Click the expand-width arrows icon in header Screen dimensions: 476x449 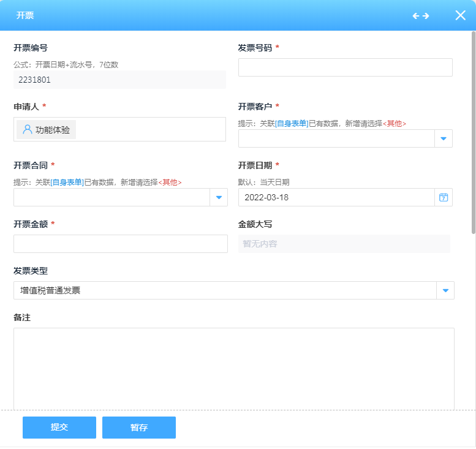click(420, 16)
